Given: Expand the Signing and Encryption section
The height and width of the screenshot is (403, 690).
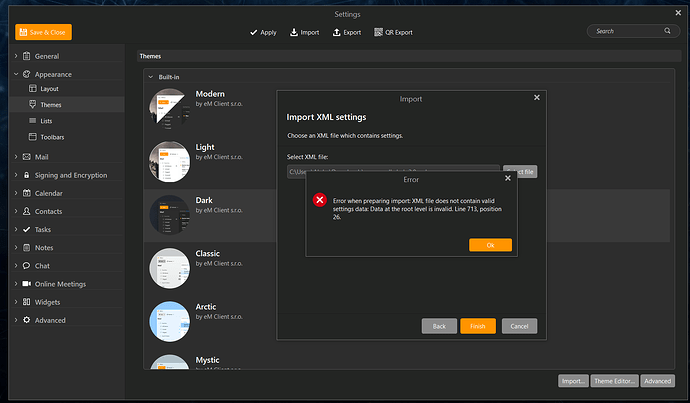Looking at the screenshot, I should [16, 175].
